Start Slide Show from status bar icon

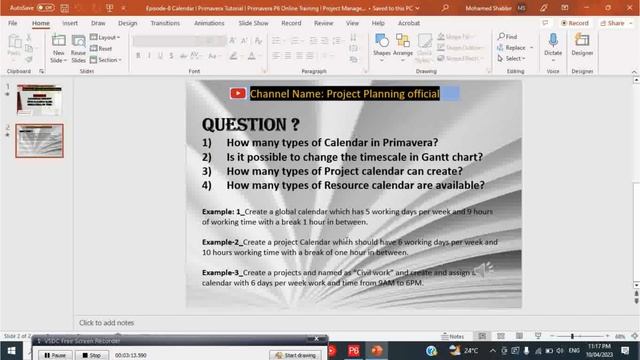tap(538, 336)
